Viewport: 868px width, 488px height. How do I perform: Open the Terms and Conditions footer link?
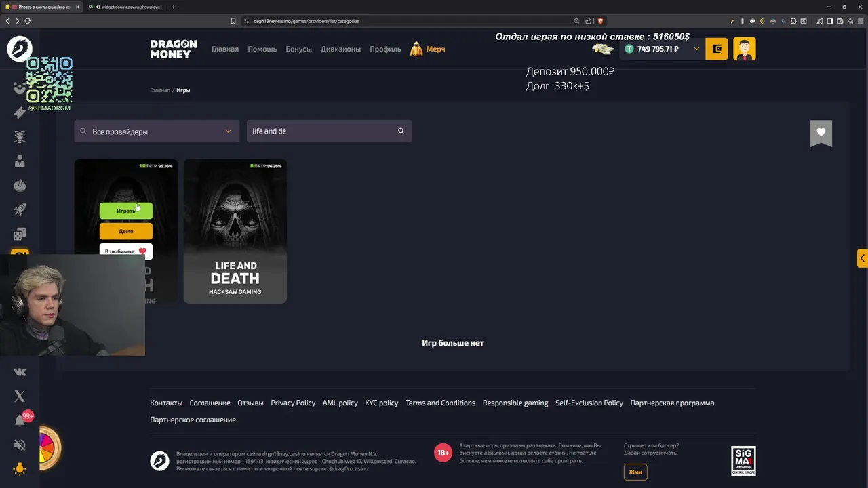(x=441, y=403)
